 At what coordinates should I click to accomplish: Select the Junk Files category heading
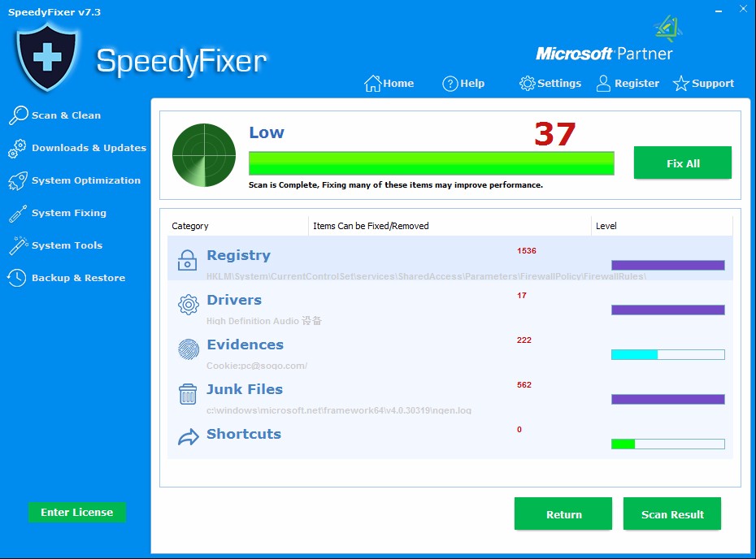click(x=245, y=389)
